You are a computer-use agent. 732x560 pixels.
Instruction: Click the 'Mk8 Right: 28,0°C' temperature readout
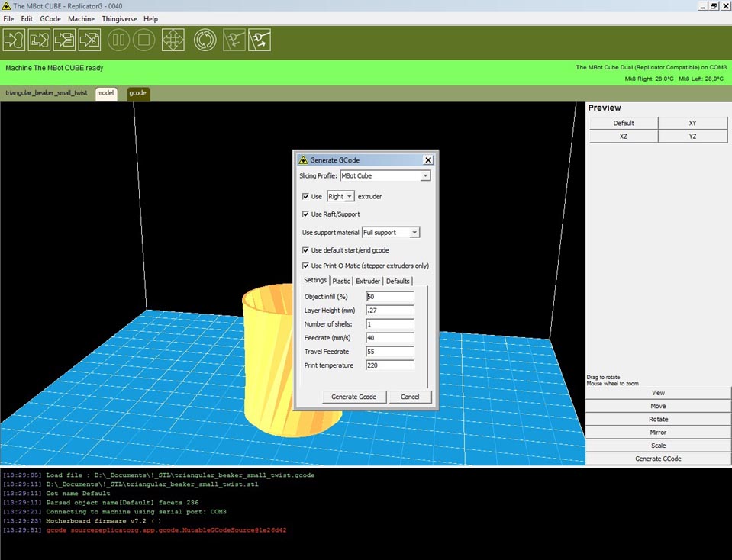pos(649,79)
